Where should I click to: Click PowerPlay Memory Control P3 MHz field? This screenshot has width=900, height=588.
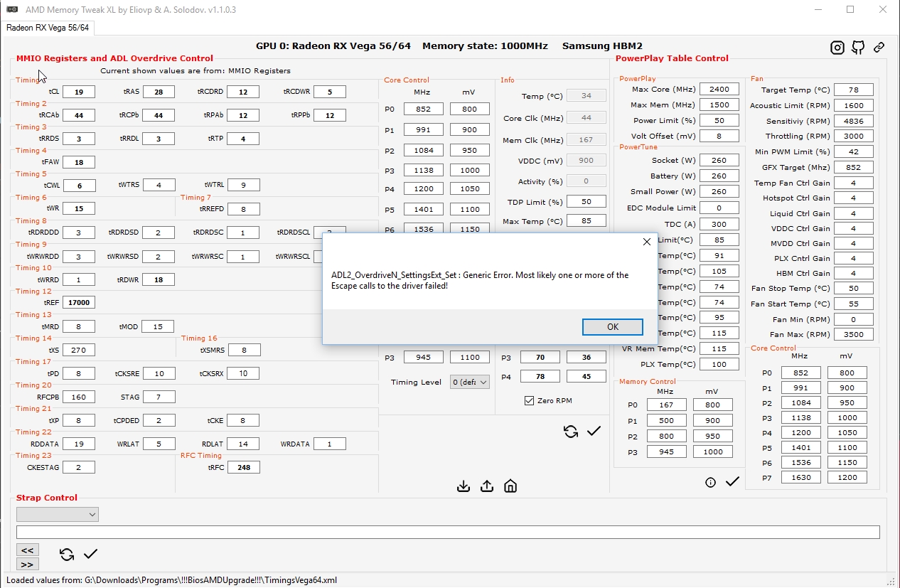pos(666,451)
